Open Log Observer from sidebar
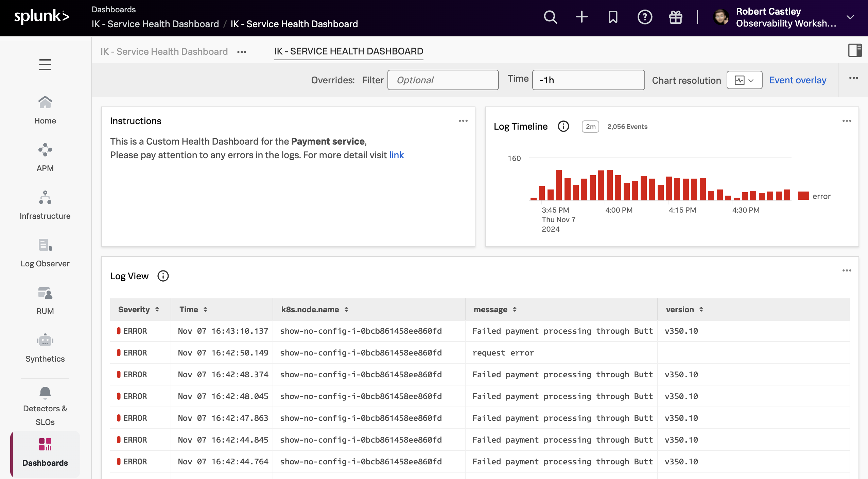The width and height of the screenshot is (868, 479). point(45,252)
